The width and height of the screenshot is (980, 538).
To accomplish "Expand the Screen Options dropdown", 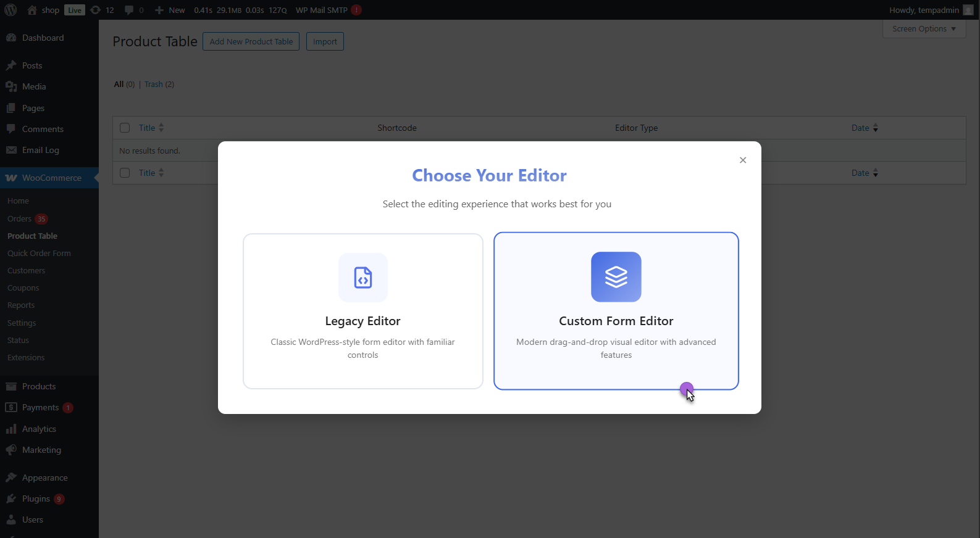I will pos(923,29).
